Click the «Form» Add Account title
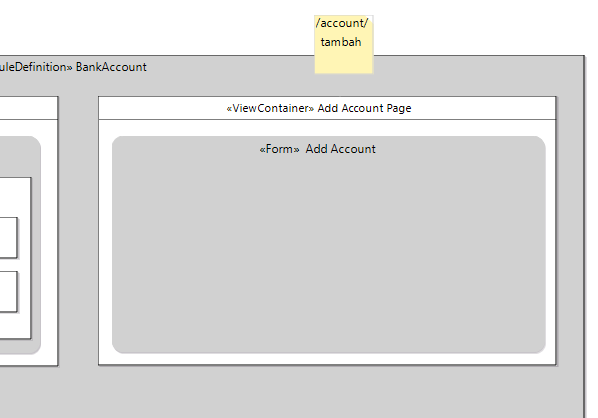598x418 pixels. (x=317, y=149)
